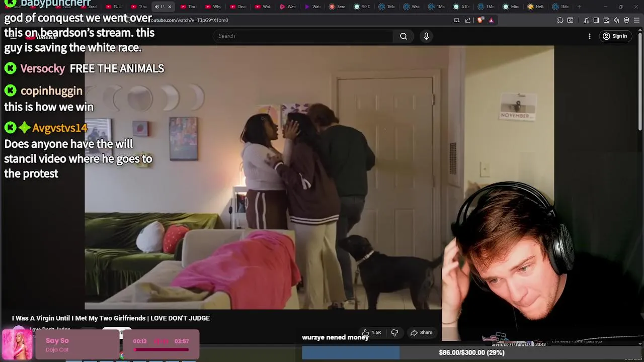Switch to the 'Helk' tab
This screenshot has height=362, width=644.
point(536,7)
